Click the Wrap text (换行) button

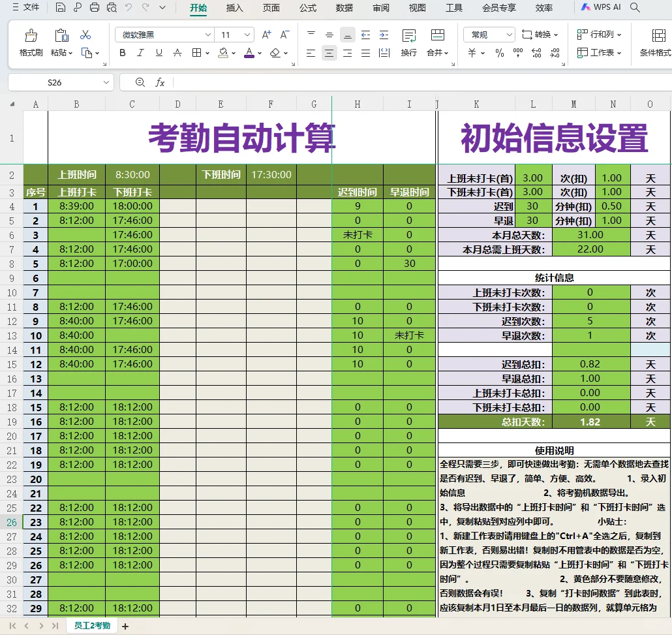click(409, 43)
